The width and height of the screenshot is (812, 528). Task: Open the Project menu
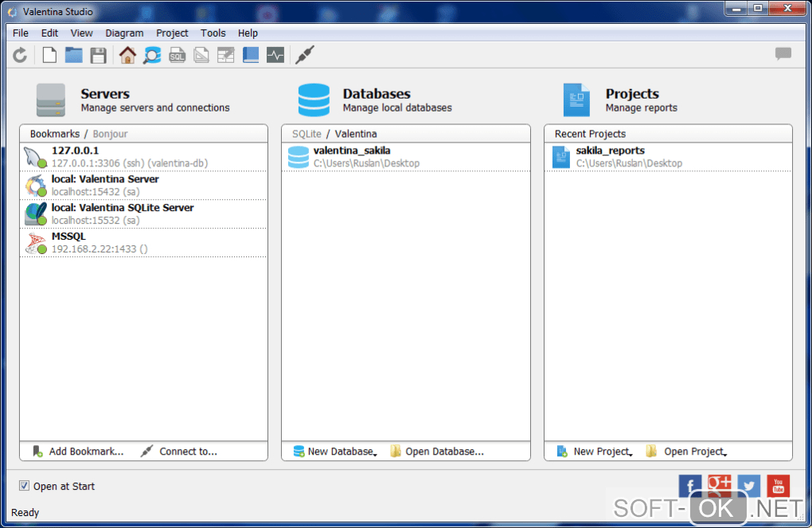point(173,33)
